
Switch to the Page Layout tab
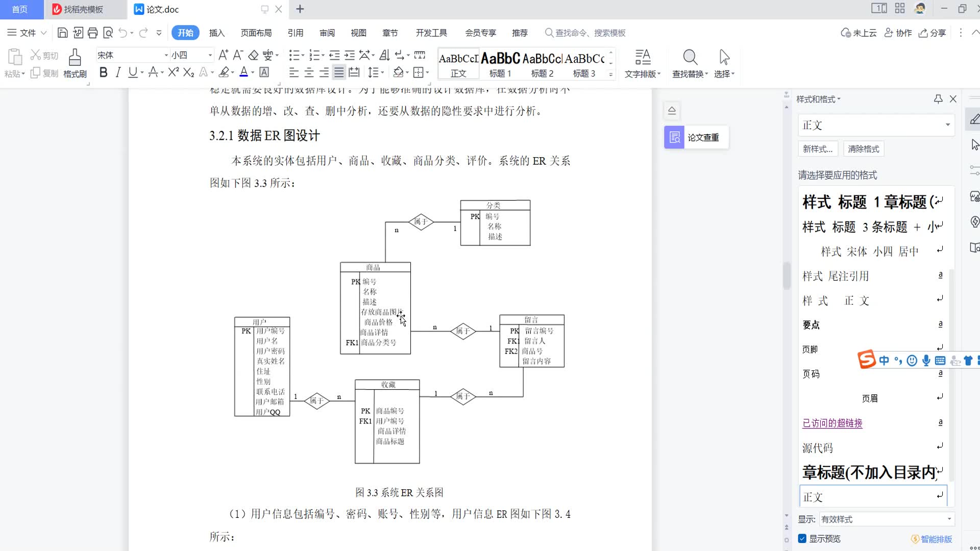[256, 33]
